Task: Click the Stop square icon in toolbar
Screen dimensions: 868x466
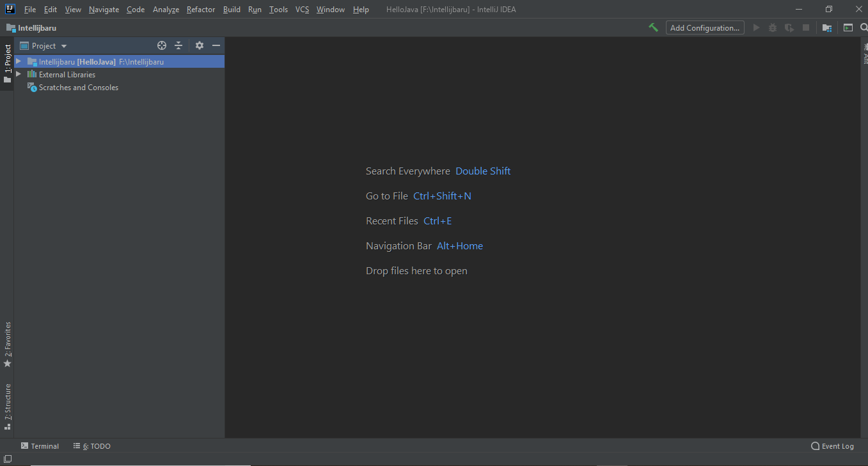Action: coord(806,27)
